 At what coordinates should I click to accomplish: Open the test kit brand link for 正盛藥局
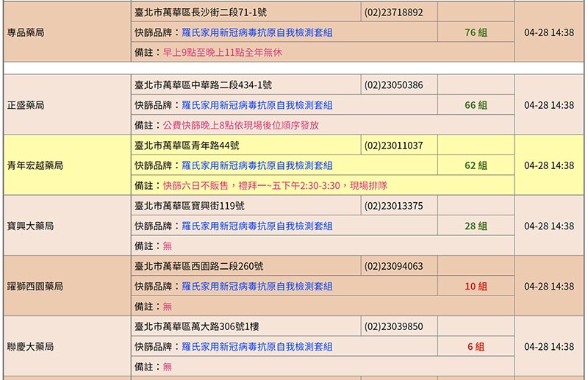tap(257, 105)
